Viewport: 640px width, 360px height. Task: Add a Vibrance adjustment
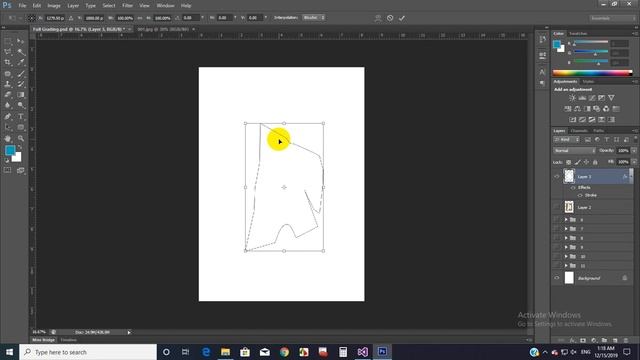(611, 98)
